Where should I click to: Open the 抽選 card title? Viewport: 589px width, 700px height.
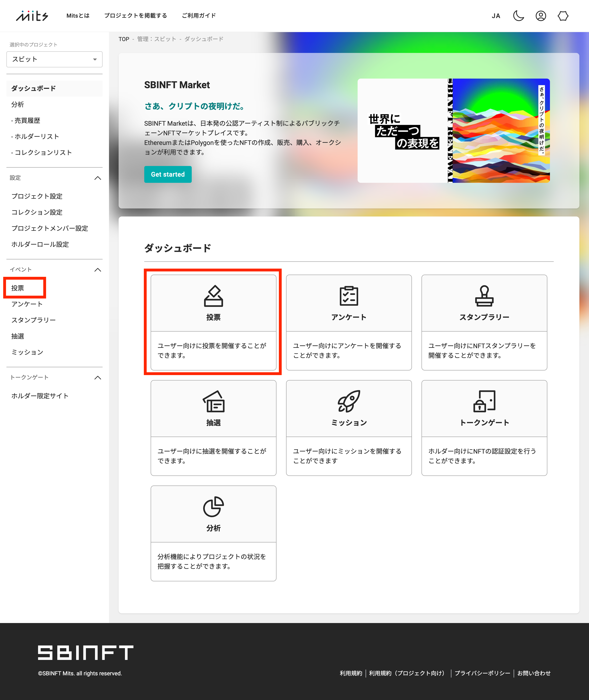pyautogui.click(x=213, y=423)
